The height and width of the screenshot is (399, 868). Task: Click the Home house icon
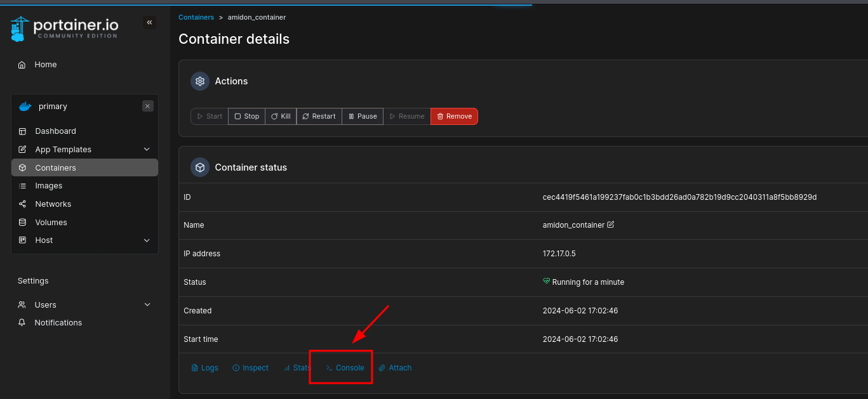[x=22, y=65]
